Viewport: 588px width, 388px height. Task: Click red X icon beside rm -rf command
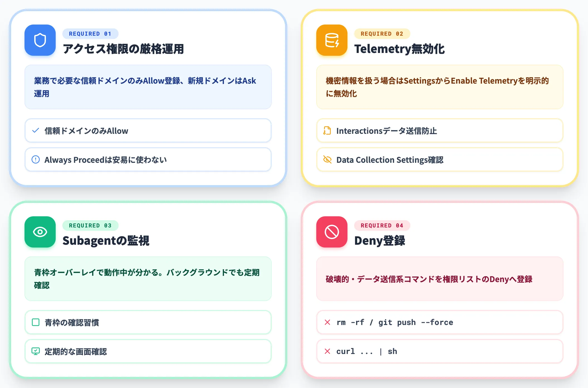point(327,322)
